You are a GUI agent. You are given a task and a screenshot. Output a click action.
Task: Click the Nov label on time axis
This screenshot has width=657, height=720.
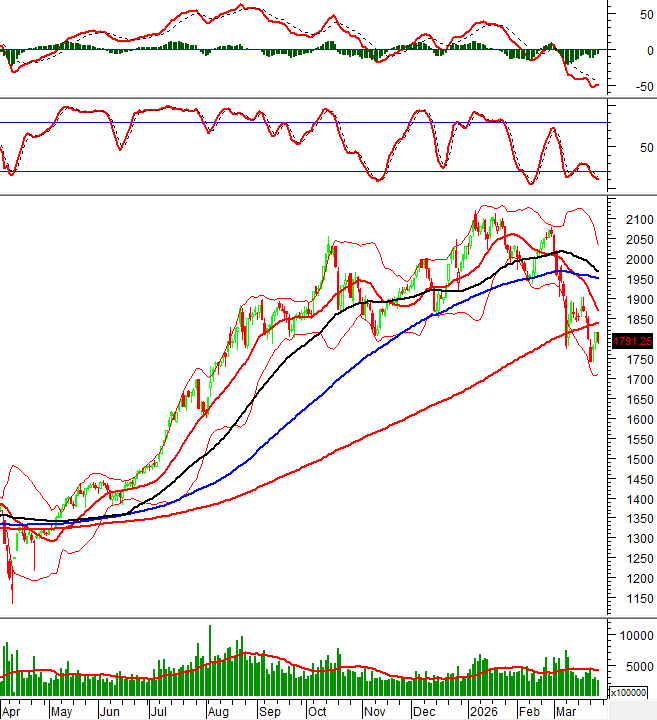pyautogui.click(x=374, y=712)
